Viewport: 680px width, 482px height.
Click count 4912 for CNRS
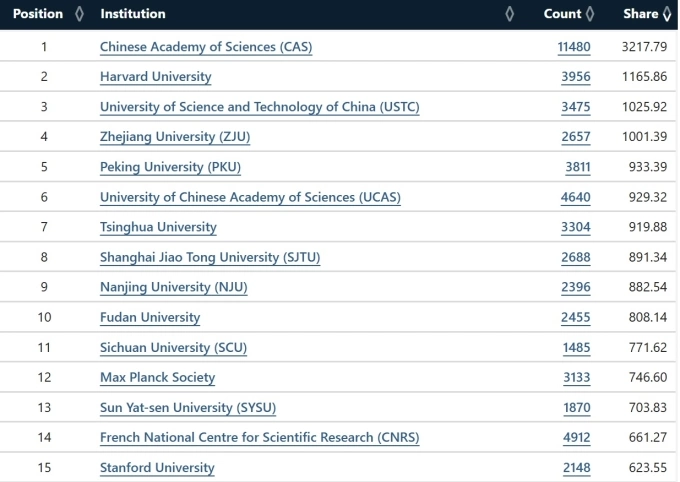pos(577,438)
